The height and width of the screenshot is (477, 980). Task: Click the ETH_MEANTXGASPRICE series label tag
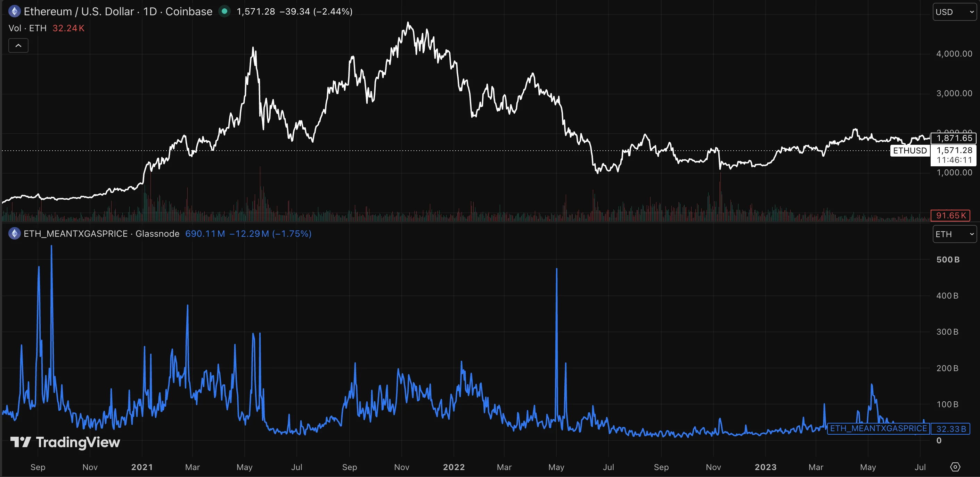point(878,428)
